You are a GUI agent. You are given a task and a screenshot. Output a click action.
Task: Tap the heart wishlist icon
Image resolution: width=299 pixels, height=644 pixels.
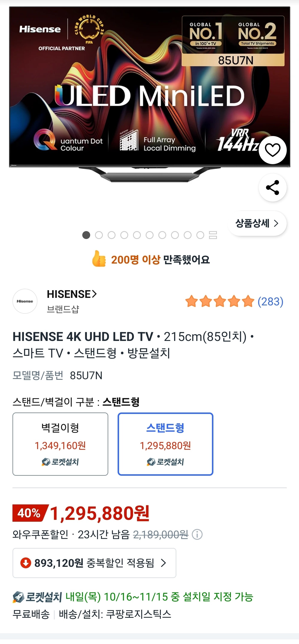click(x=273, y=150)
